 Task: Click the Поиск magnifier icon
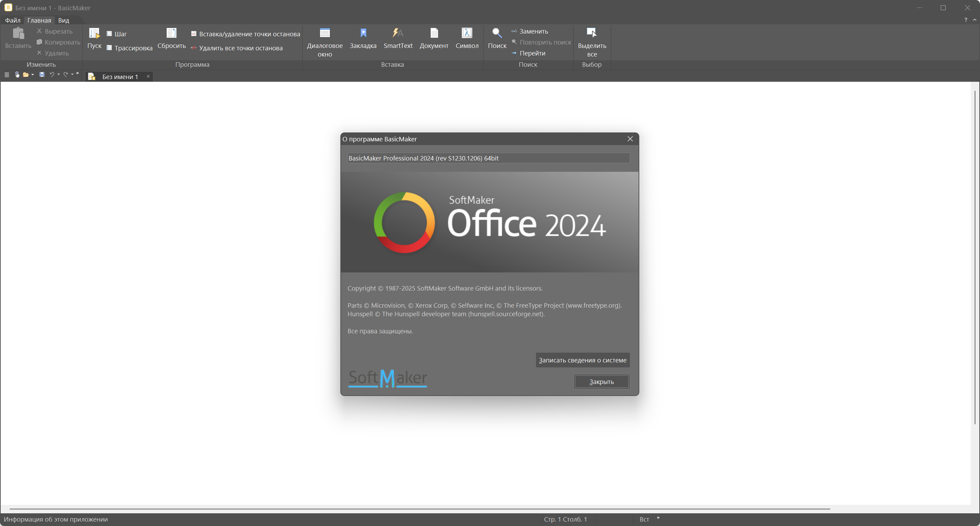(497, 34)
